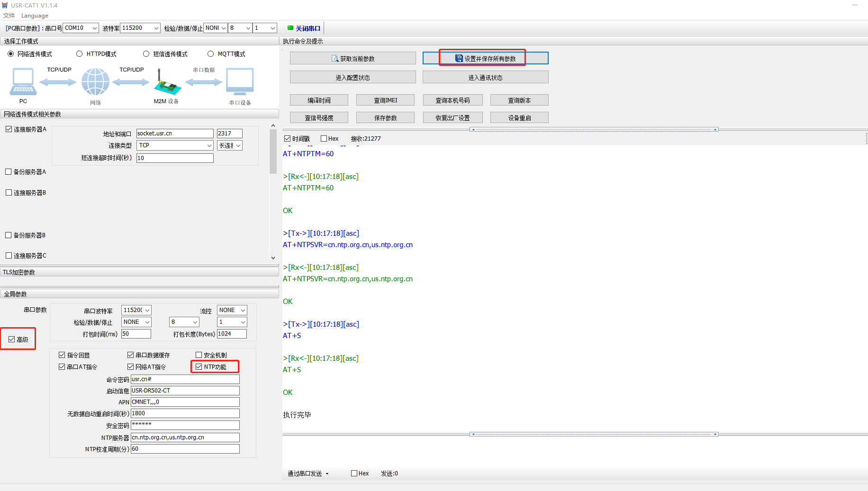868x491 pixels.
Task: Expand the TCP connection type dropdown
Action: [x=209, y=145]
